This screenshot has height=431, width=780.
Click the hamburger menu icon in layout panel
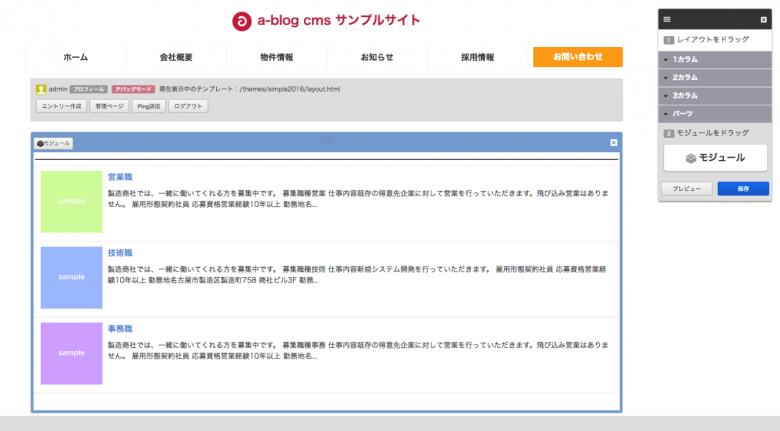point(667,19)
